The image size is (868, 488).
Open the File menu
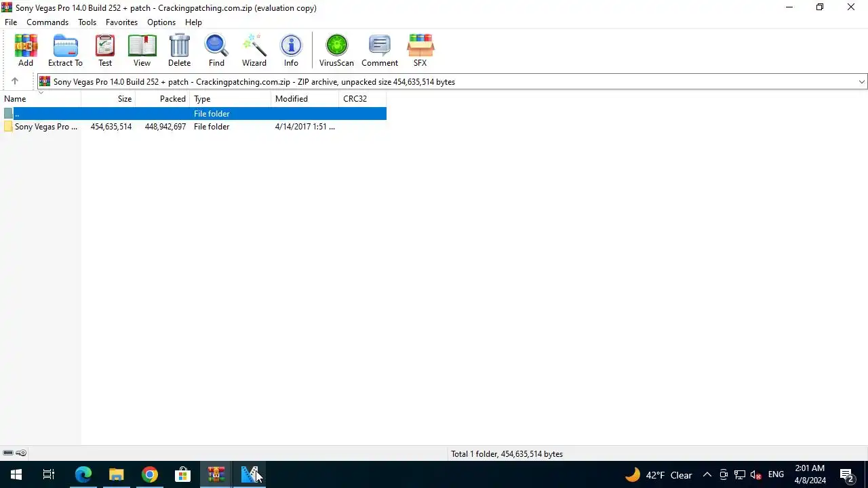pyautogui.click(x=11, y=22)
